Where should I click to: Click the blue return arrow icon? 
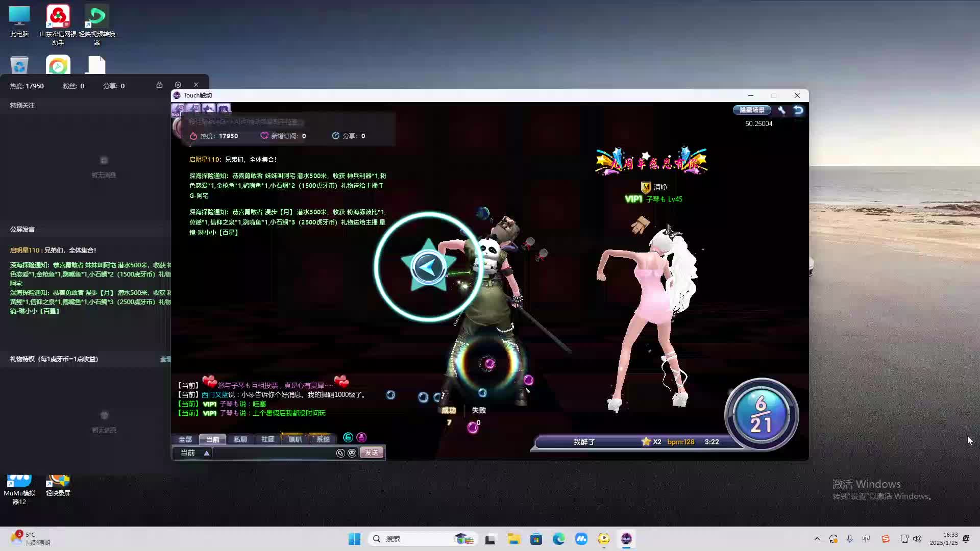(798, 110)
